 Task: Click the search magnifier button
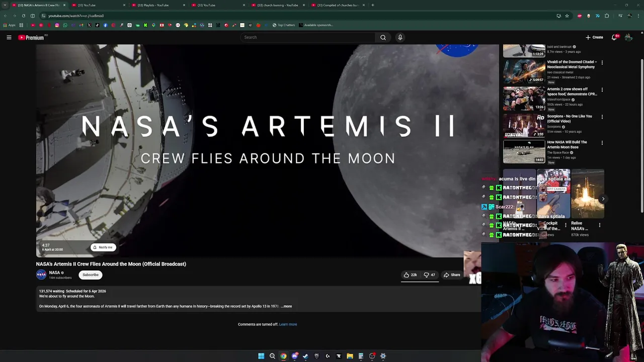[x=383, y=37]
